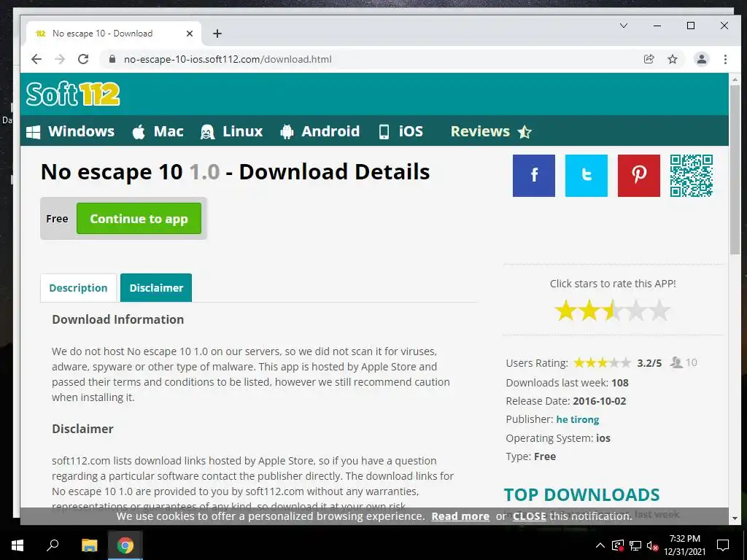The width and height of the screenshot is (747, 560).
Task: Open the Chrome profile icon
Action: pyautogui.click(x=701, y=59)
